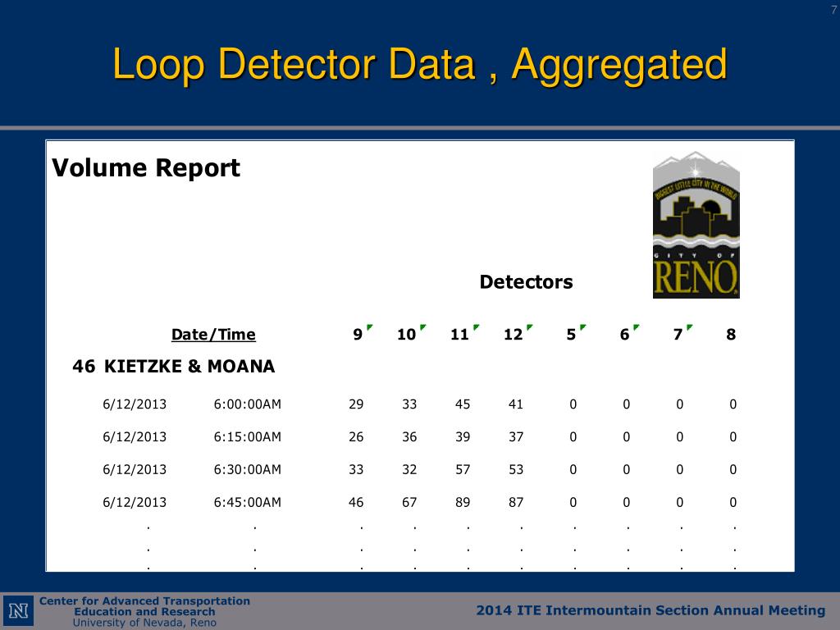The image size is (840, 630).
Task: Click value 37 in the 6:15:00AM row
Action: point(516,436)
